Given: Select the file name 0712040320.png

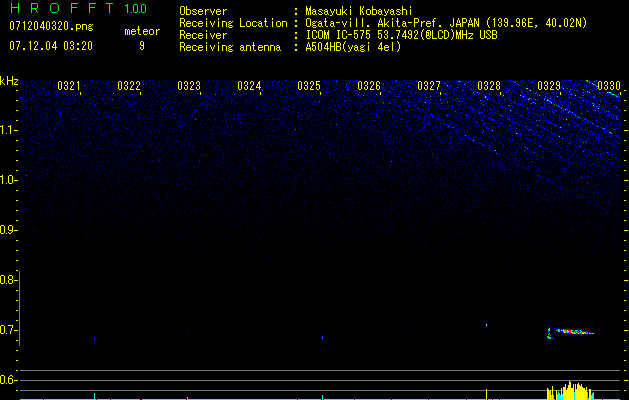Looking at the screenshot, I should [x=51, y=27].
